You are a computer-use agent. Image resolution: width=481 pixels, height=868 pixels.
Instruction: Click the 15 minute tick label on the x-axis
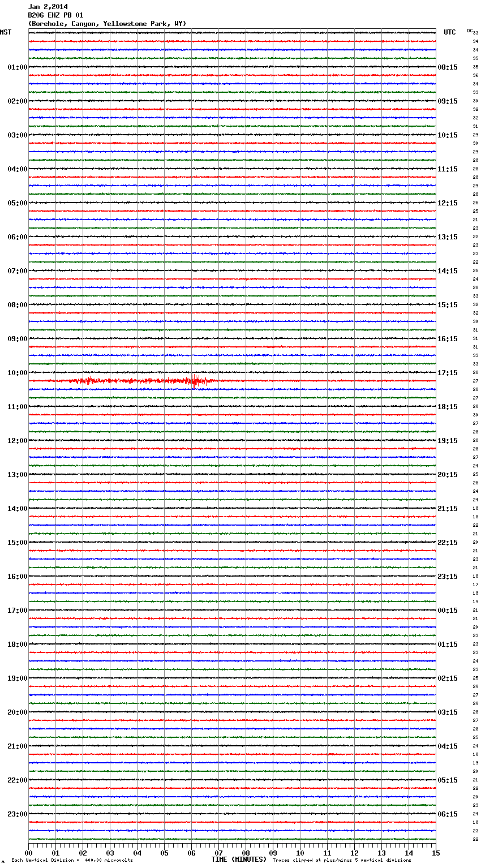point(435,853)
